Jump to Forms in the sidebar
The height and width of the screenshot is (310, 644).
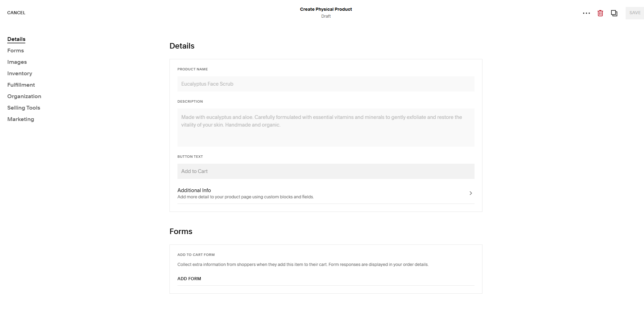pyautogui.click(x=16, y=51)
